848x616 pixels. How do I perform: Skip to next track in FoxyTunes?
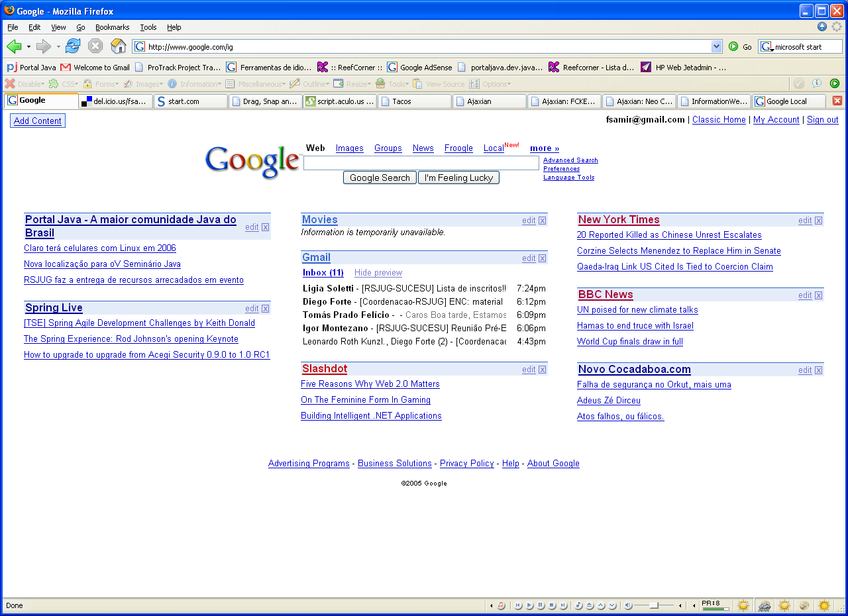click(564, 605)
